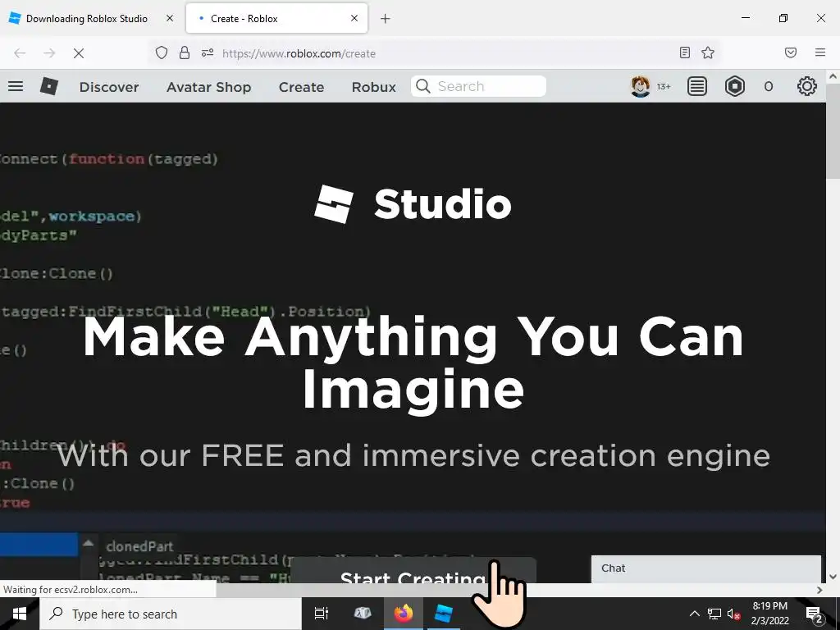Image resolution: width=840 pixels, height=630 pixels.
Task: Click the Firefox tracking protection shield
Action: tap(162, 53)
